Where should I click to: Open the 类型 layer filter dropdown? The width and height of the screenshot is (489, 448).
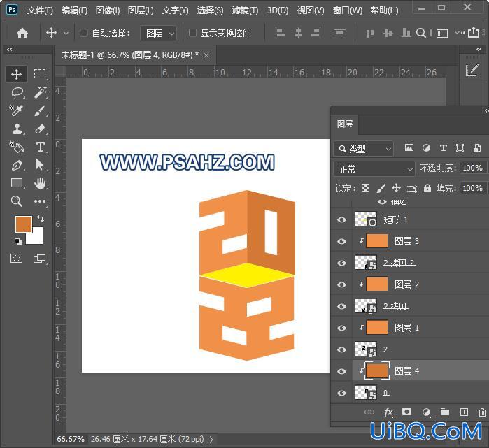tap(364, 149)
